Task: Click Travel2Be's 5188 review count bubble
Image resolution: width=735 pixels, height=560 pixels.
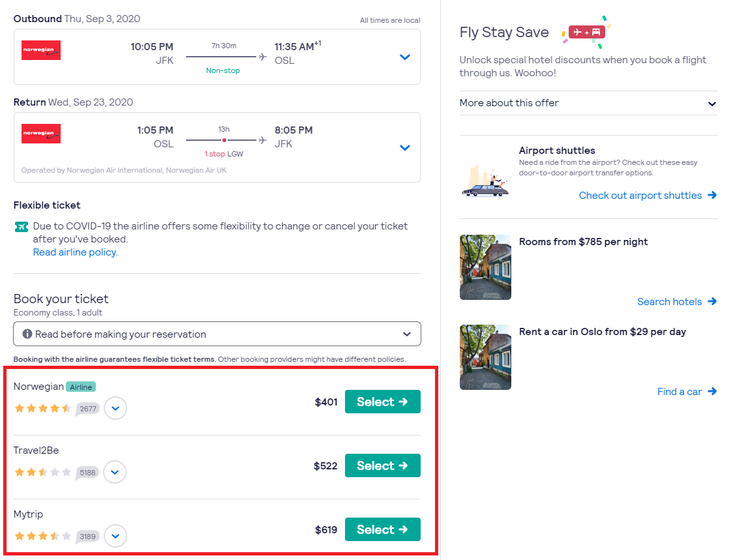Action: click(87, 473)
